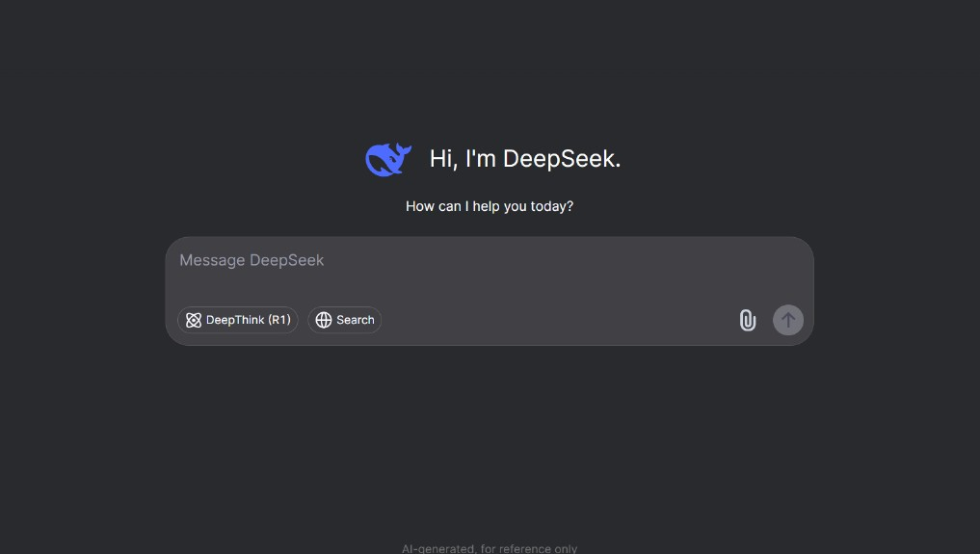Screen dimensions: 980x554
Task: Click the "(R1)" part of the DeepThink pill
Action: [278, 320]
